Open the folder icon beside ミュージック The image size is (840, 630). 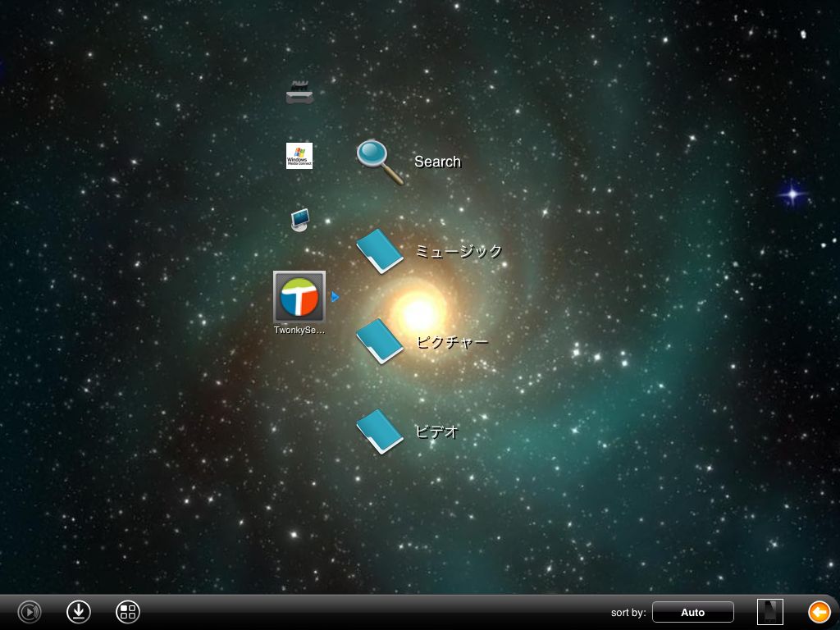coord(380,251)
